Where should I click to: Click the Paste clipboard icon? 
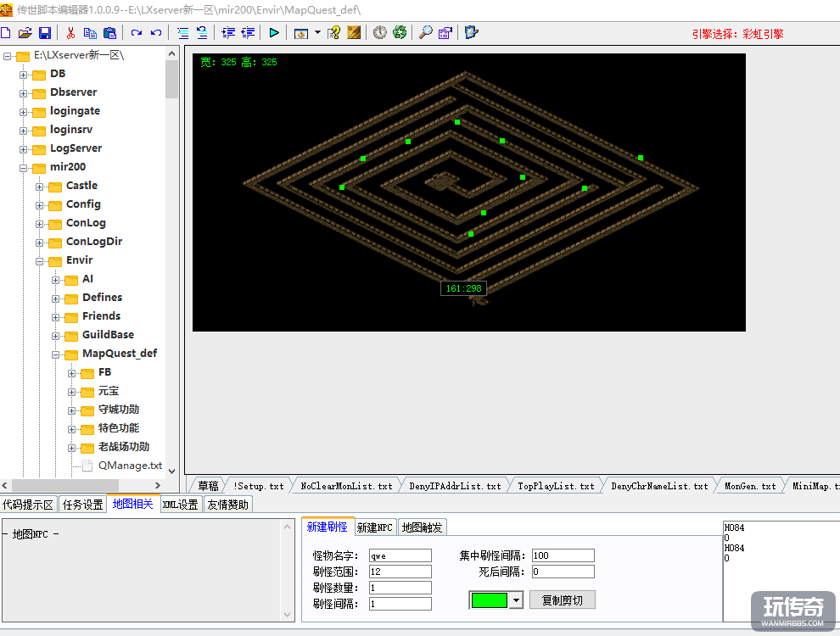tap(109, 33)
